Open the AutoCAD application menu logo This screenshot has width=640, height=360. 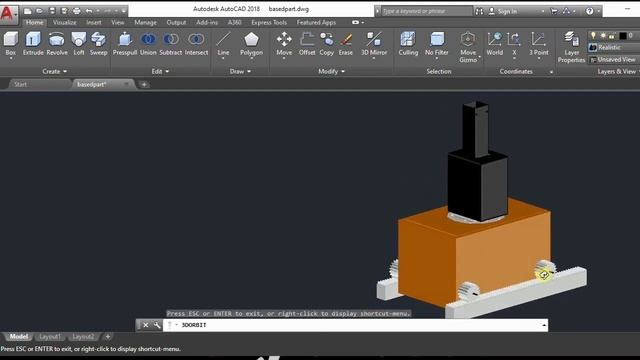(8, 13)
